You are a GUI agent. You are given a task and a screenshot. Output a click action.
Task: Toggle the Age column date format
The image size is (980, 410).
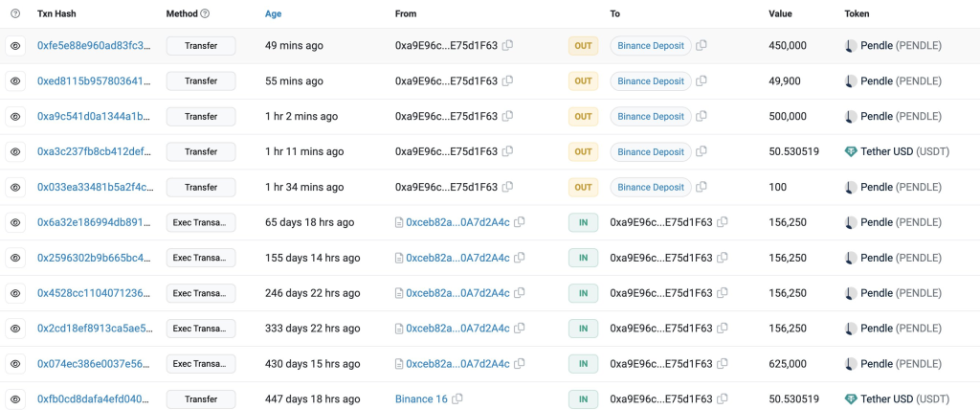click(273, 13)
